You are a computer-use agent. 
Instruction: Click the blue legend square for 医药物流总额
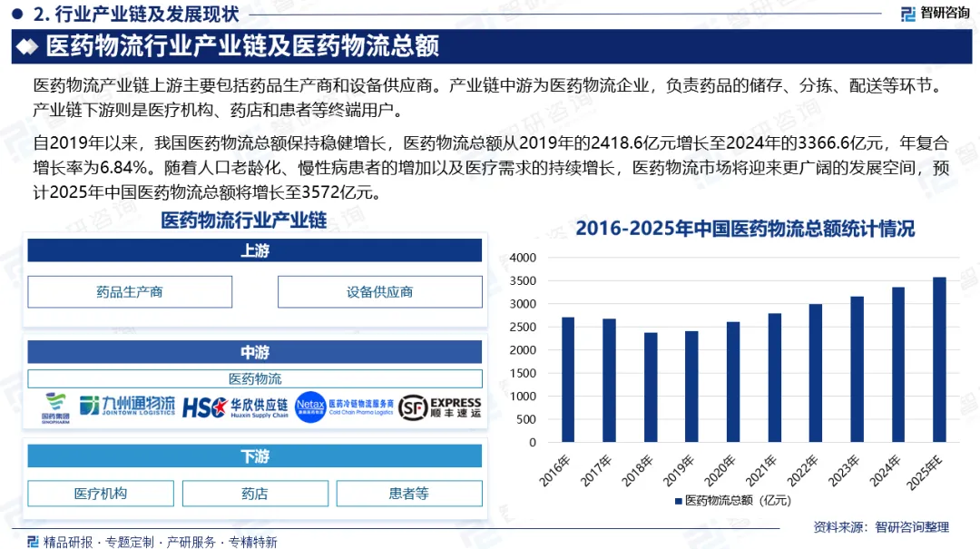tap(679, 501)
